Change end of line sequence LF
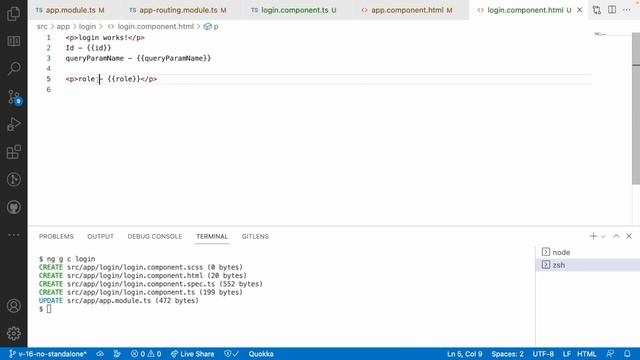Screen dimensions: 640x360 coord(567,354)
